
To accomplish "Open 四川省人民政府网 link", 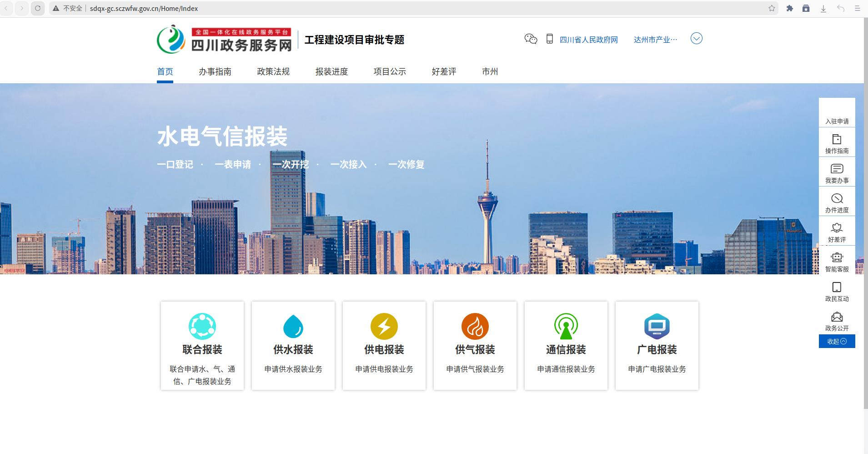I will (x=588, y=40).
